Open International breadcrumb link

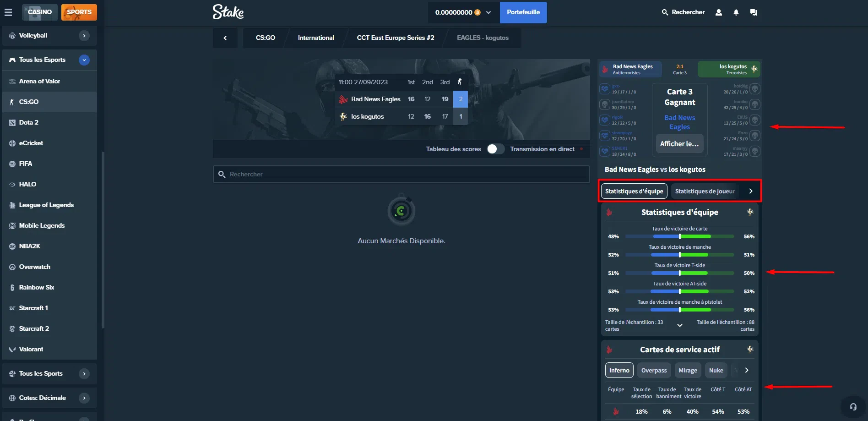316,38
